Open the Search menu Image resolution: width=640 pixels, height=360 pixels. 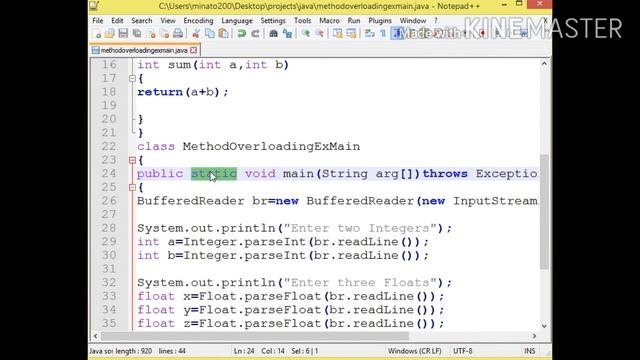[142, 20]
